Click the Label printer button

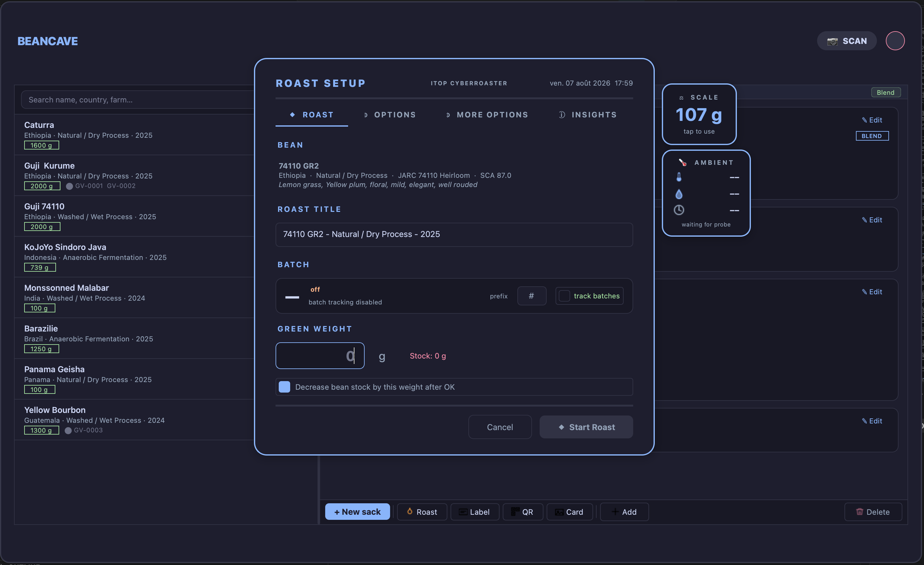474,512
